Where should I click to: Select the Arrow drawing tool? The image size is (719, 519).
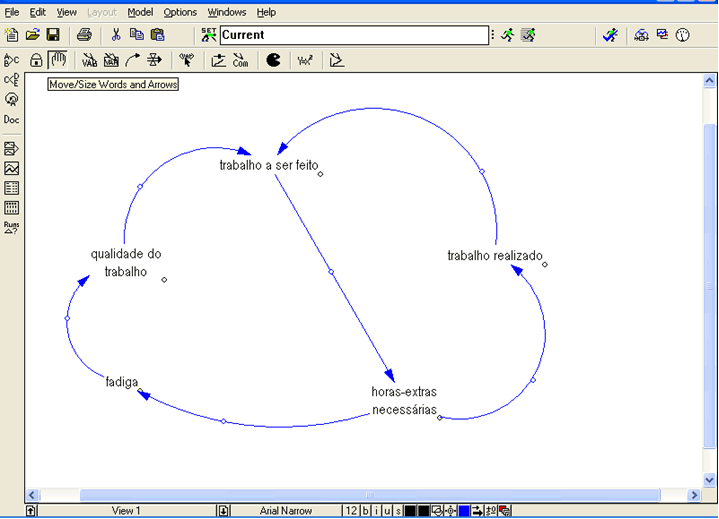pyautogui.click(x=132, y=60)
